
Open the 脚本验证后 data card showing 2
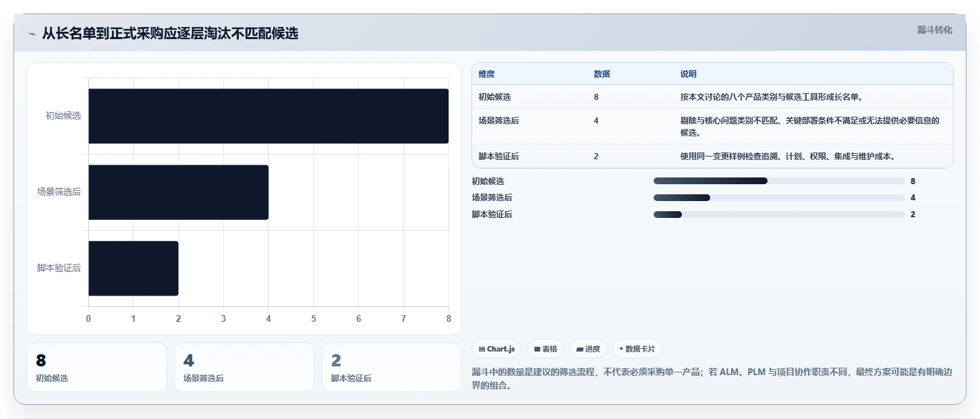coord(392,367)
